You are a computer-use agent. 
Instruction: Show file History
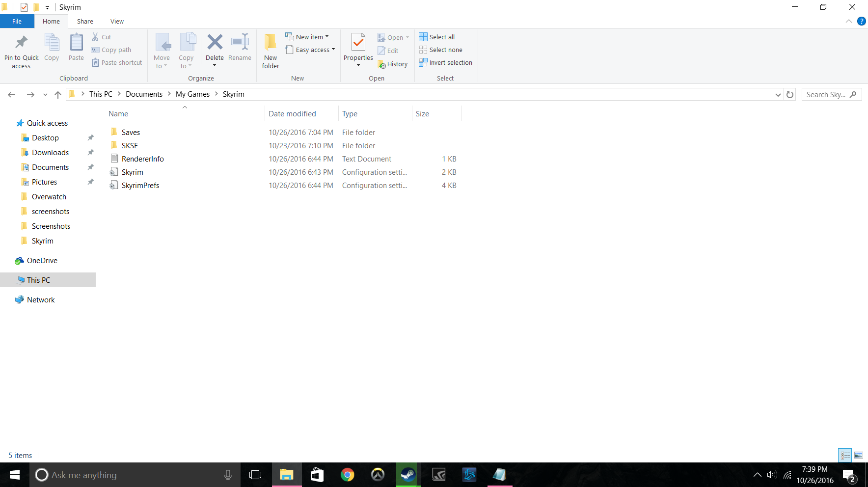(393, 64)
